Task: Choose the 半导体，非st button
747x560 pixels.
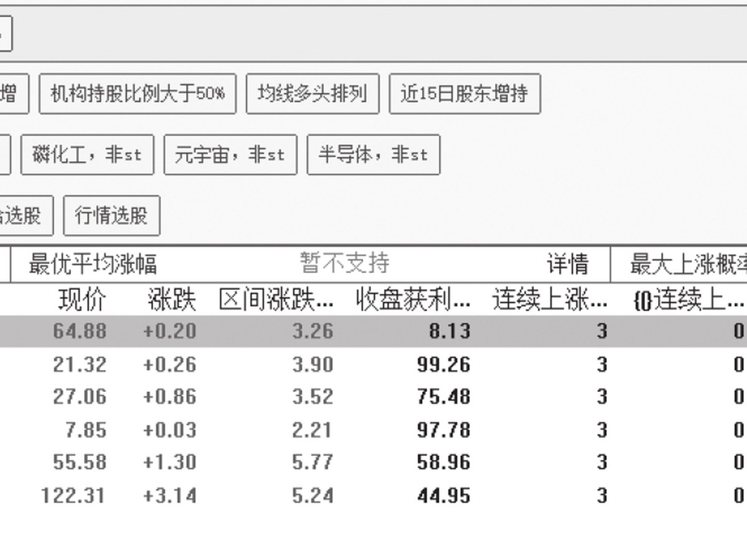Action: [374, 154]
